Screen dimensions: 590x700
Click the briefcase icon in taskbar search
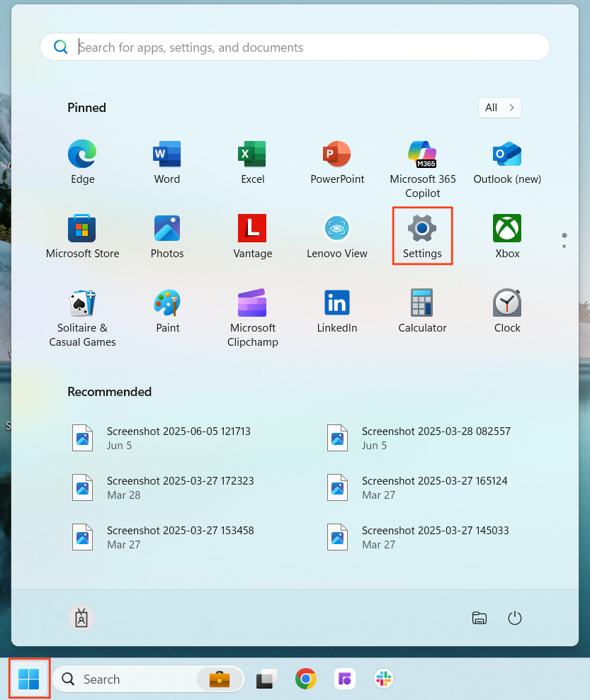click(220, 679)
